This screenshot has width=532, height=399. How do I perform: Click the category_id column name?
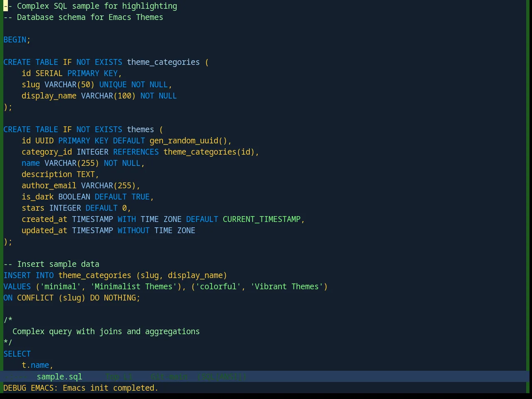(47, 152)
